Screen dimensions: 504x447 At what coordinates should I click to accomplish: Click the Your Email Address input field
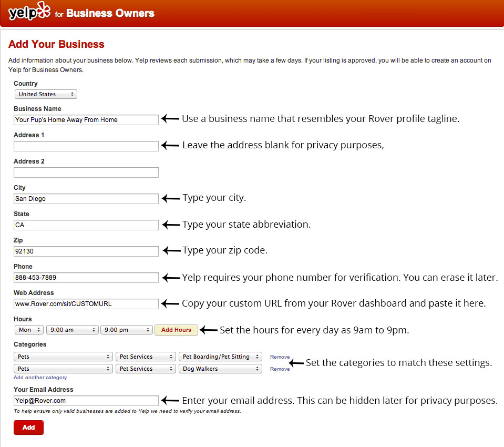(86, 401)
